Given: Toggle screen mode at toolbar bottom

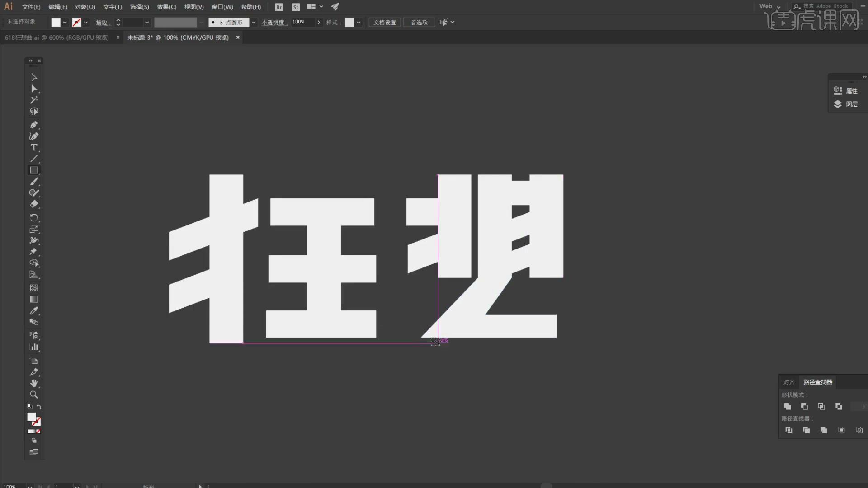Looking at the screenshot, I should click(x=34, y=452).
